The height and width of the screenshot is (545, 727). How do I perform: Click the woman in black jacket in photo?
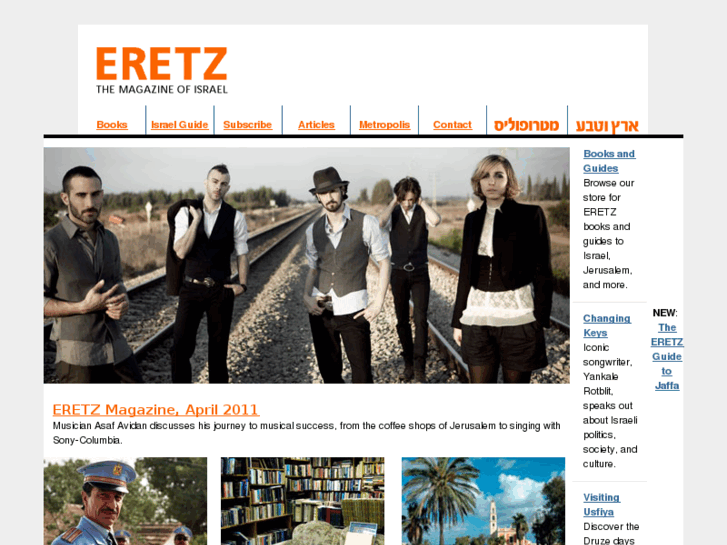(503, 269)
